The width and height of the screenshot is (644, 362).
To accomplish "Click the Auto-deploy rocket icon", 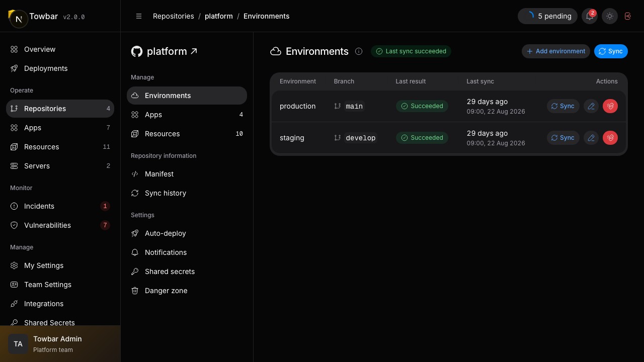I will pyautogui.click(x=135, y=233).
